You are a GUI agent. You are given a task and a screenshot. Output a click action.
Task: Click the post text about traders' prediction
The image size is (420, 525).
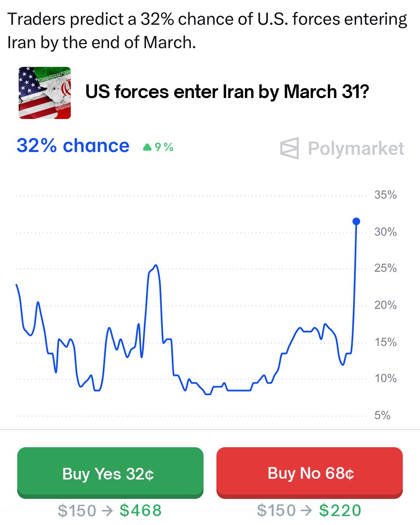pos(207,31)
